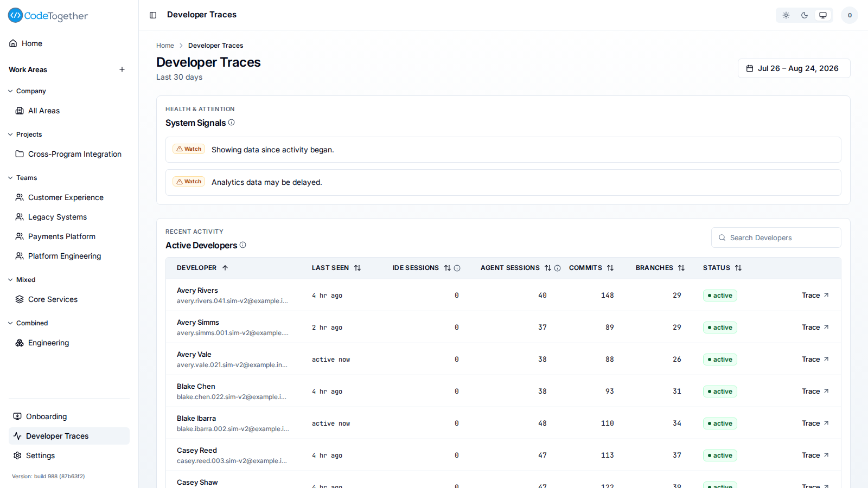This screenshot has width=868, height=488.
Task: Click Avery Vale's active status badge
Action: [x=720, y=359]
